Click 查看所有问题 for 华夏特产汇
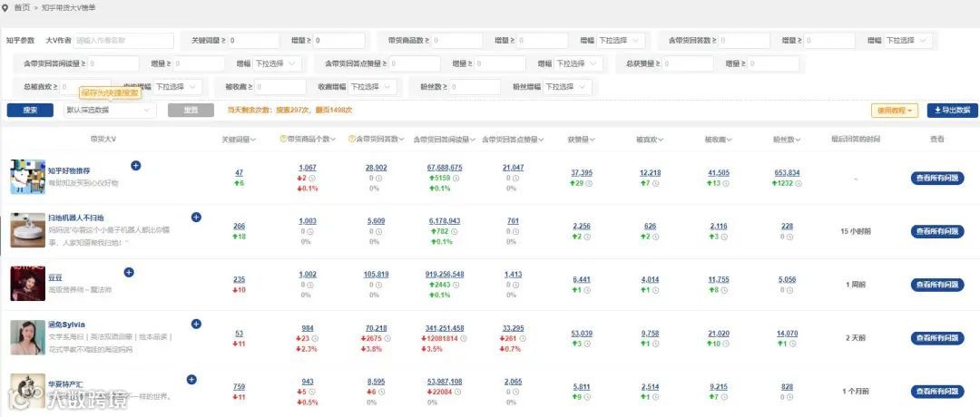The height and width of the screenshot is (417, 980). click(937, 392)
